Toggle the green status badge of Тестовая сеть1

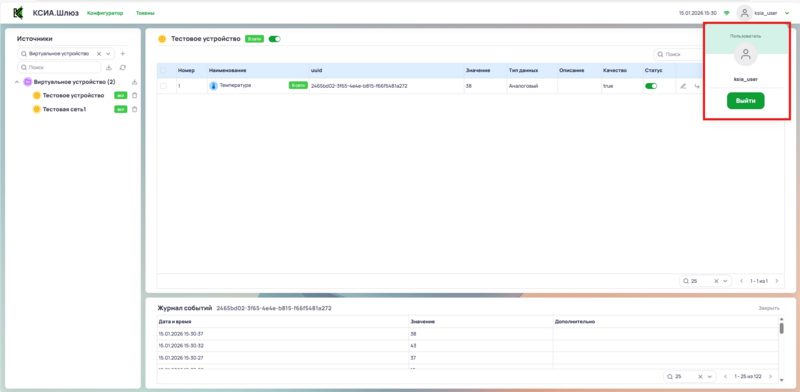point(120,109)
